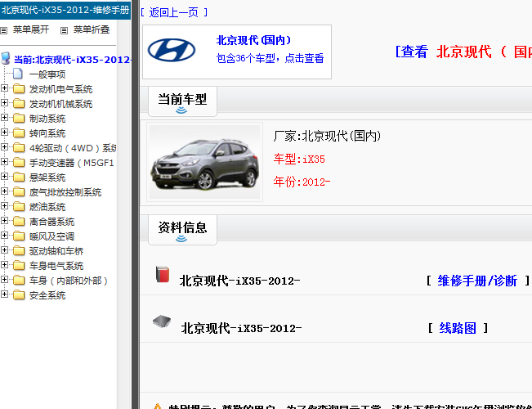Click 包含36个车型，点击查看 link

click(x=270, y=58)
